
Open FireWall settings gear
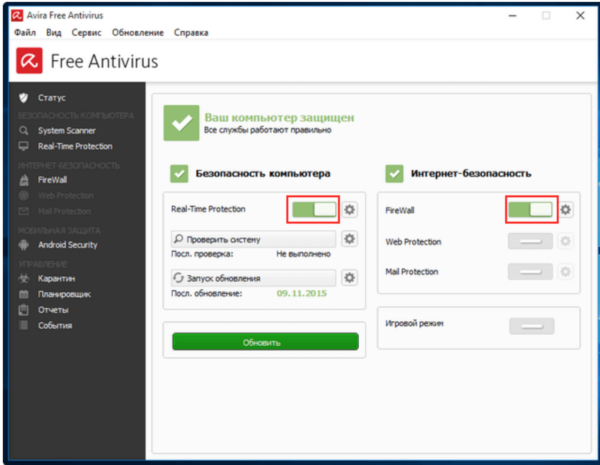[x=566, y=209]
